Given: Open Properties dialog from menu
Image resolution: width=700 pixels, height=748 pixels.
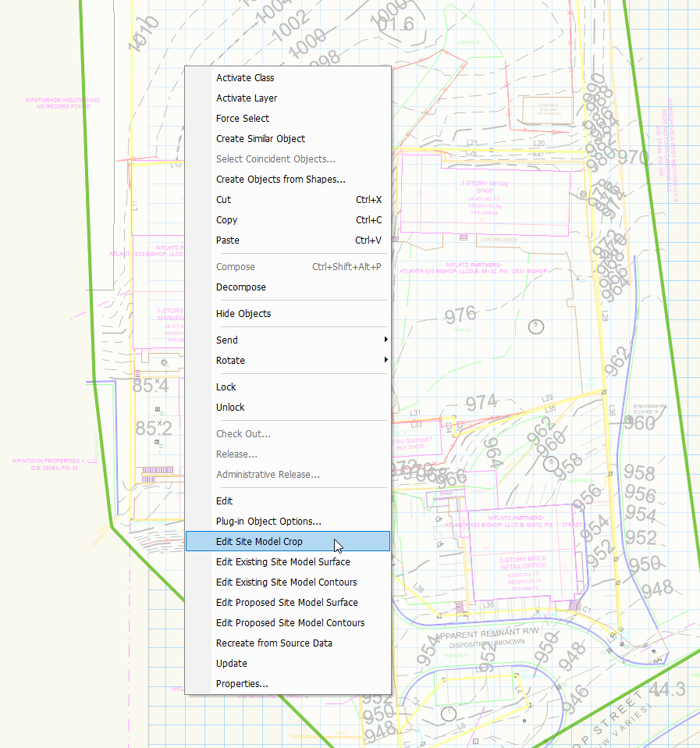Looking at the screenshot, I should coord(242,684).
